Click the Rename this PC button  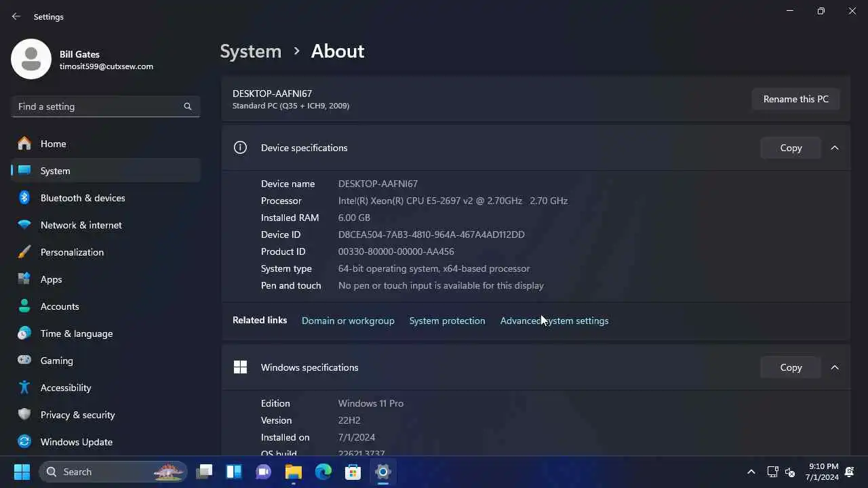coord(796,99)
